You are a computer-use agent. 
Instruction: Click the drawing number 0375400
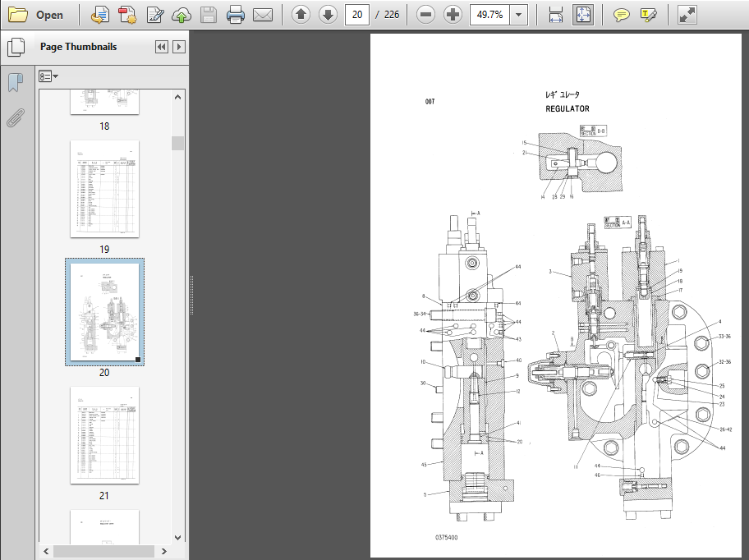447,538
